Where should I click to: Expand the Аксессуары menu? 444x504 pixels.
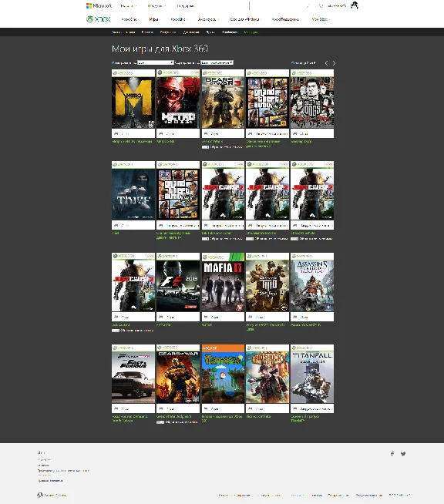[208, 19]
